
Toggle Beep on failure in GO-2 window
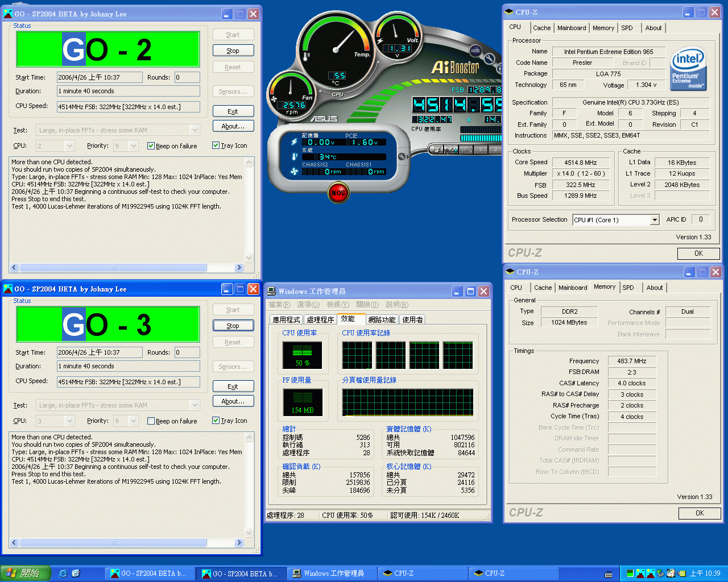(151, 146)
